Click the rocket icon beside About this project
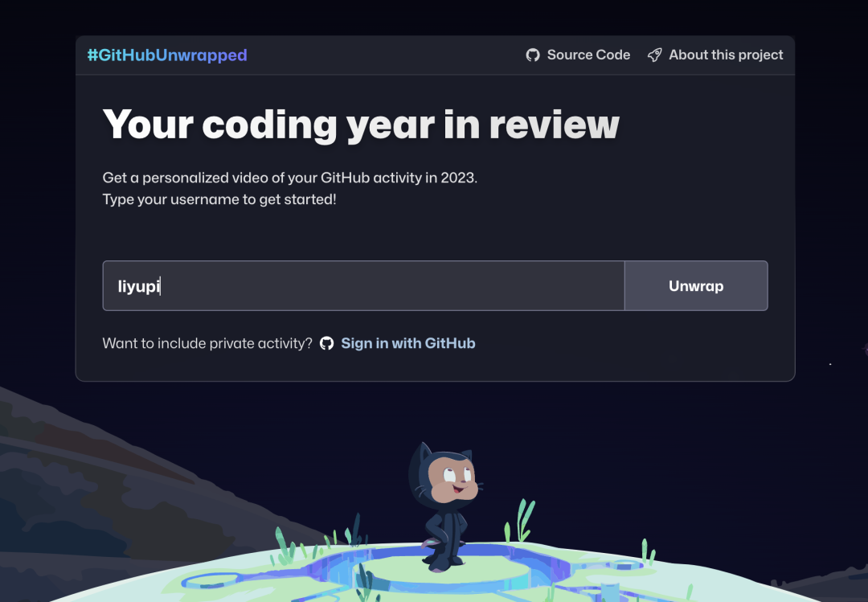The image size is (868, 602). [655, 55]
